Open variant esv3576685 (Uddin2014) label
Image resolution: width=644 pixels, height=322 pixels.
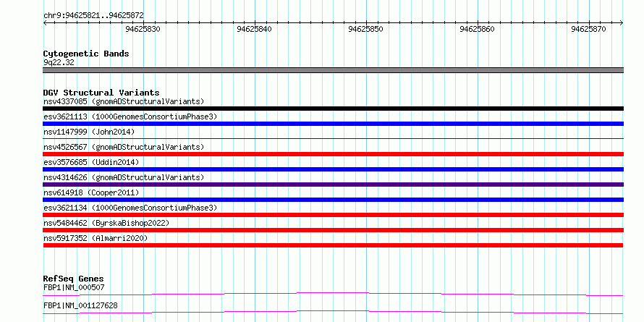tap(91, 162)
